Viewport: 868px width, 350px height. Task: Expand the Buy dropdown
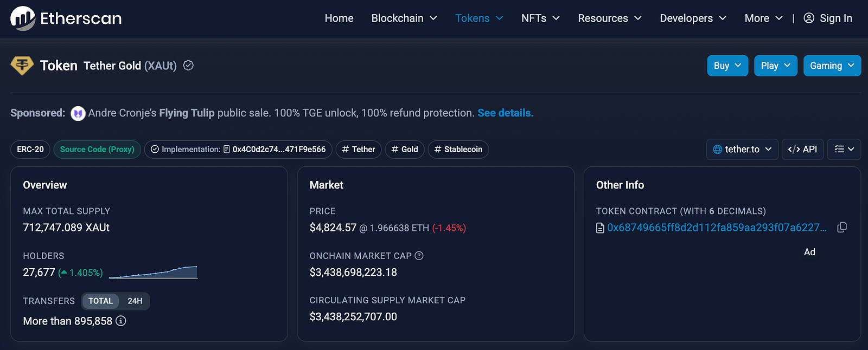727,66
